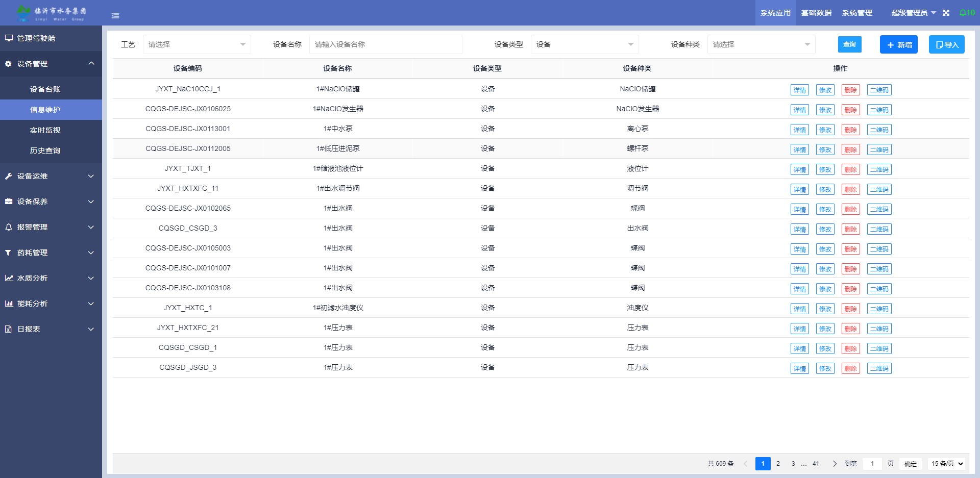Click the device operations wrench icon
This screenshot has height=478, width=980.
tap(8, 176)
